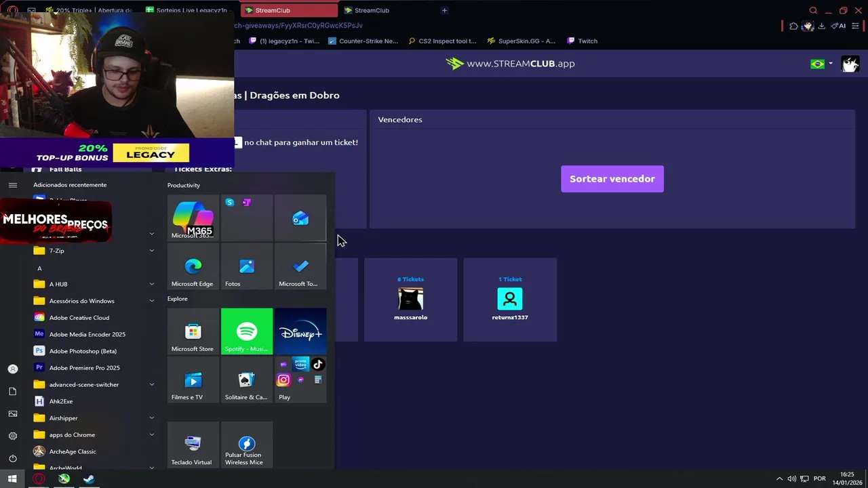Screen dimensions: 868x488
Task: Open the Filmes e TV tile
Action: (193, 380)
